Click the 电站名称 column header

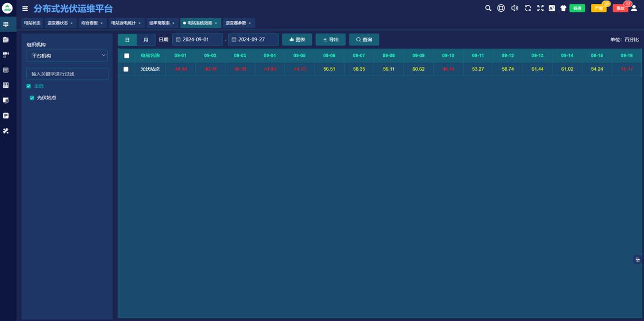[x=150, y=56]
